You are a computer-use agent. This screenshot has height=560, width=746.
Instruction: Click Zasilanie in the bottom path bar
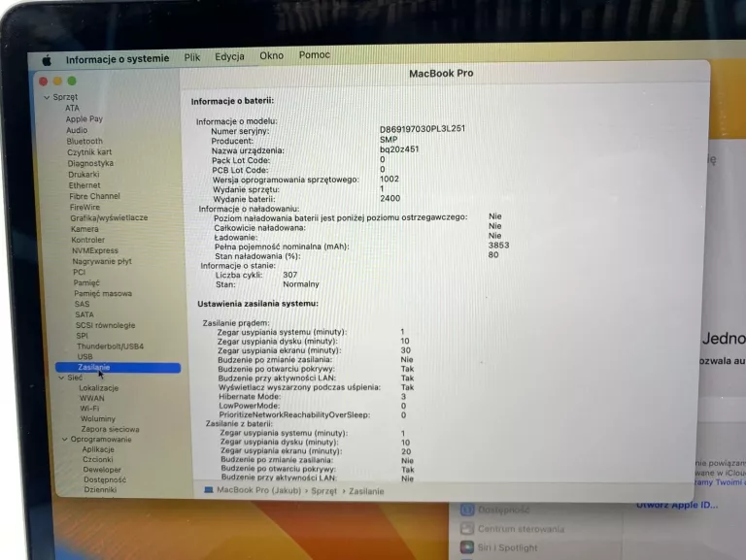[366, 491]
